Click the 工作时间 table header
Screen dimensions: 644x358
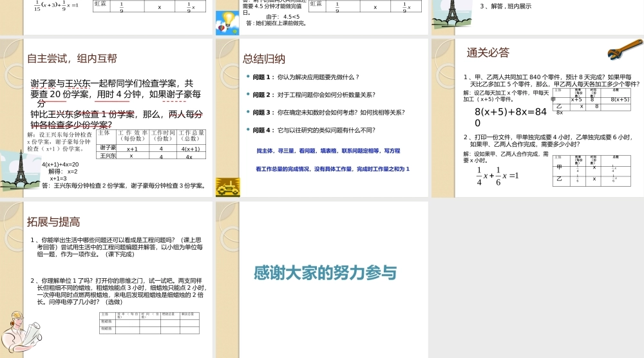click(x=163, y=135)
